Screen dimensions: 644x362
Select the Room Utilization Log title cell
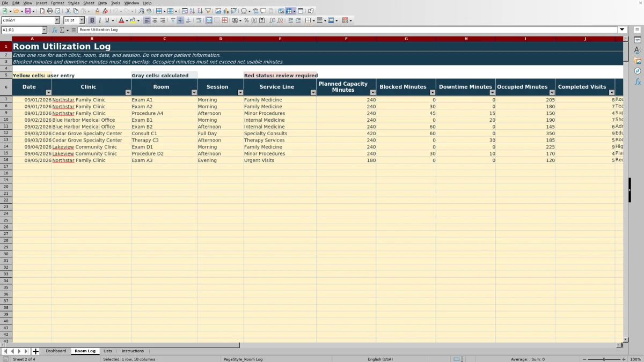click(x=318, y=47)
